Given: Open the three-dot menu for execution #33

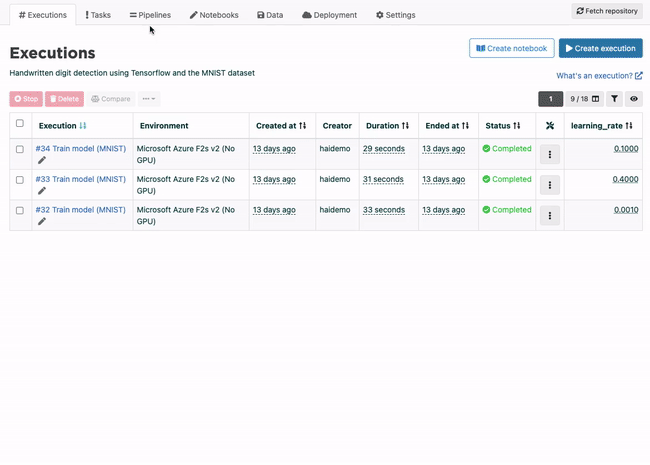Looking at the screenshot, I should point(550,185).
